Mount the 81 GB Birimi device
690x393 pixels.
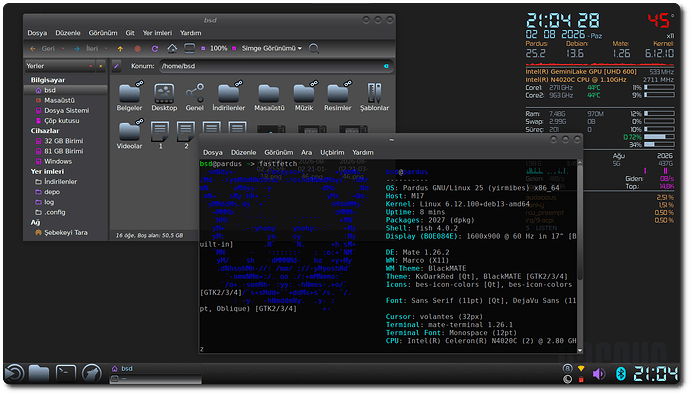(66, 151)
